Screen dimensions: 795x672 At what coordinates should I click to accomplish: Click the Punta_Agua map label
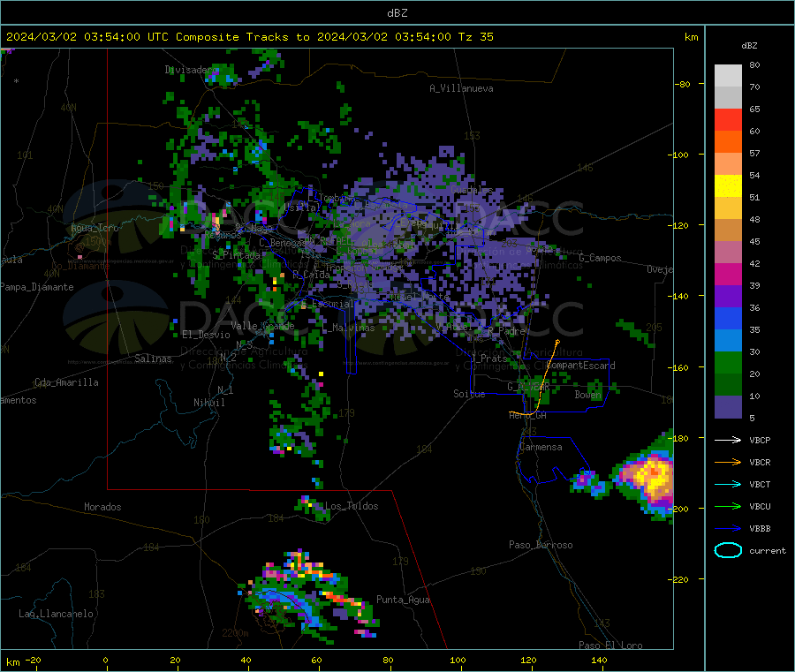point(403,600)
